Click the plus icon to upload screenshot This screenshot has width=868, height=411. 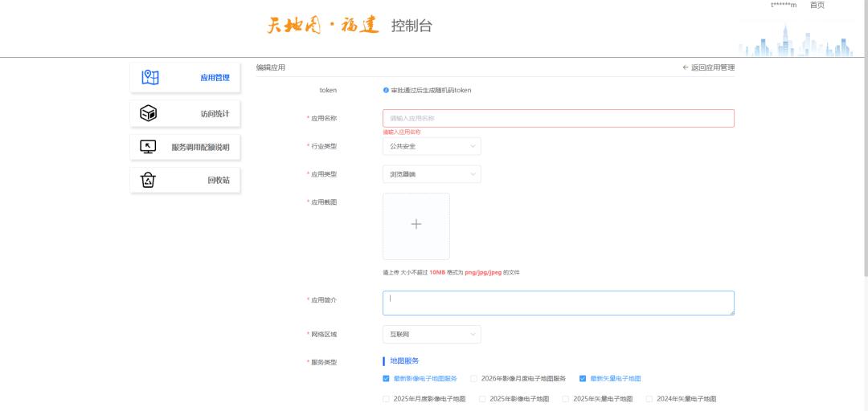tap(416, 224)
